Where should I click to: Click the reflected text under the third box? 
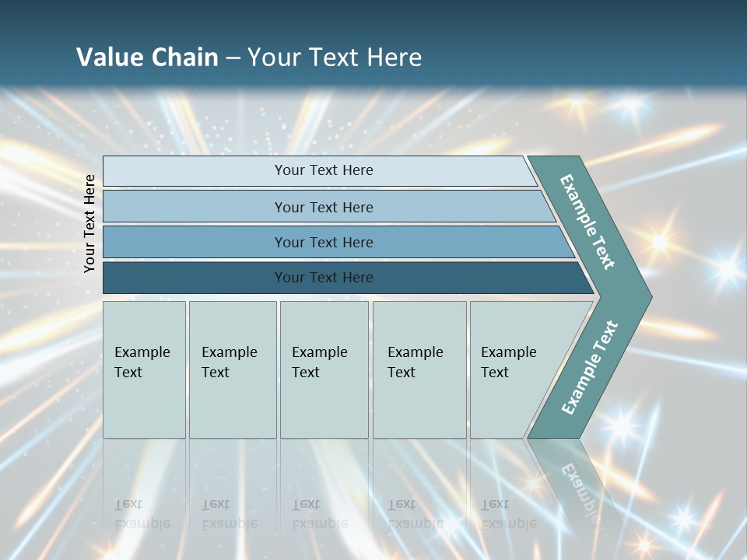point(320,515)
